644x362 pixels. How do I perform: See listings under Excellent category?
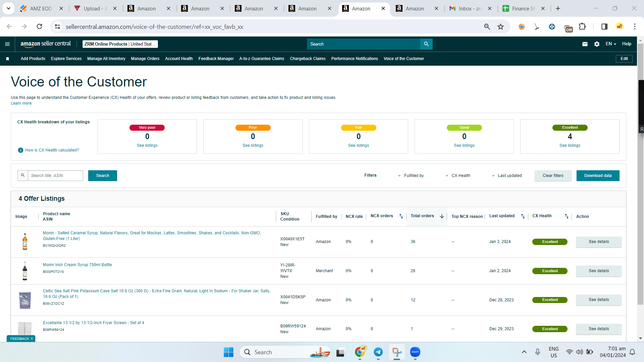(x=570, y=145)
